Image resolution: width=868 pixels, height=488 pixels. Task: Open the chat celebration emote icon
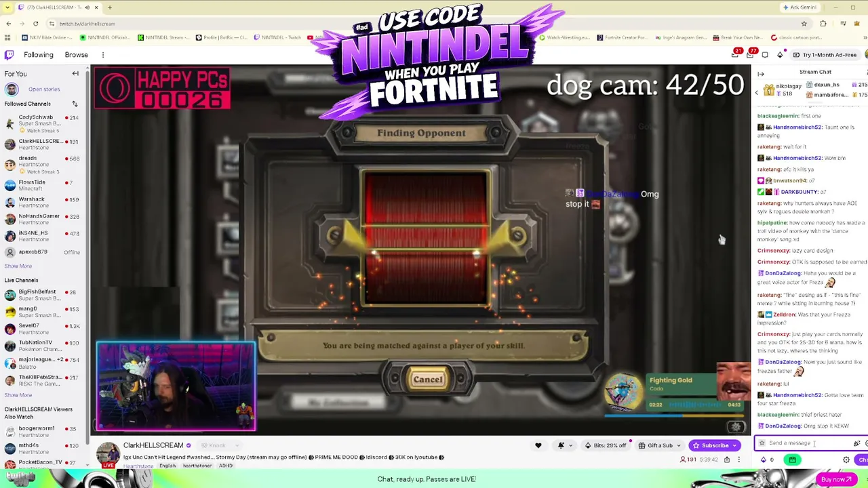[857, 443]
